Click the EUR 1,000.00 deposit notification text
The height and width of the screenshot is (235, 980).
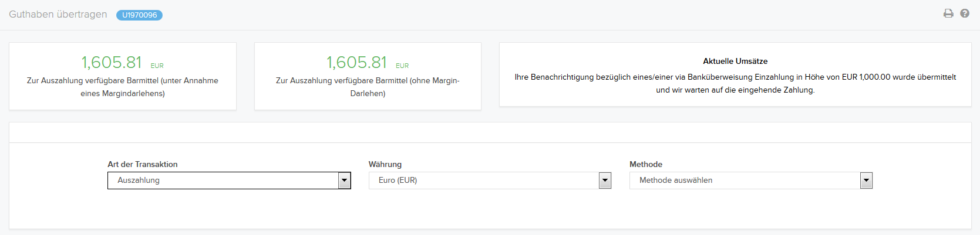(x=735, y=83)
